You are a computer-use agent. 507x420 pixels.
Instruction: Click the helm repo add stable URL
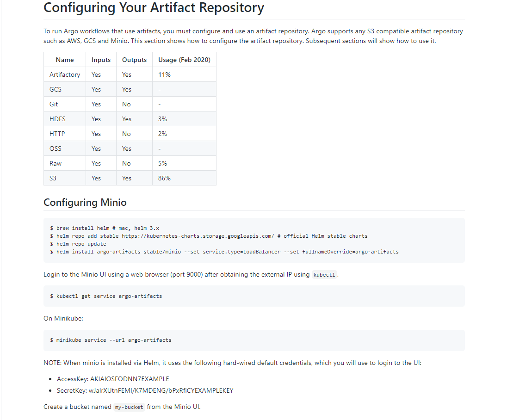[198, 236]
